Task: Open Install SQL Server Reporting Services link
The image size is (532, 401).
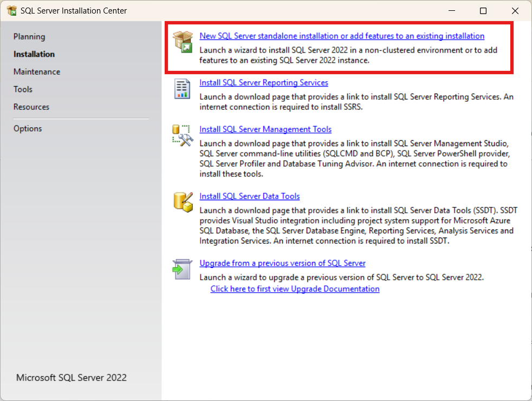Action: click(x=264, y=83)
